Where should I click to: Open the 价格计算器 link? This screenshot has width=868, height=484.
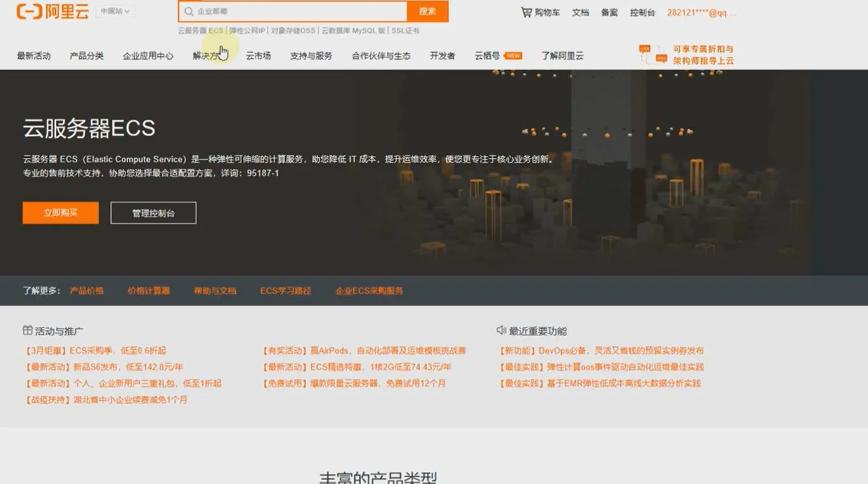[x=149, y=291]
